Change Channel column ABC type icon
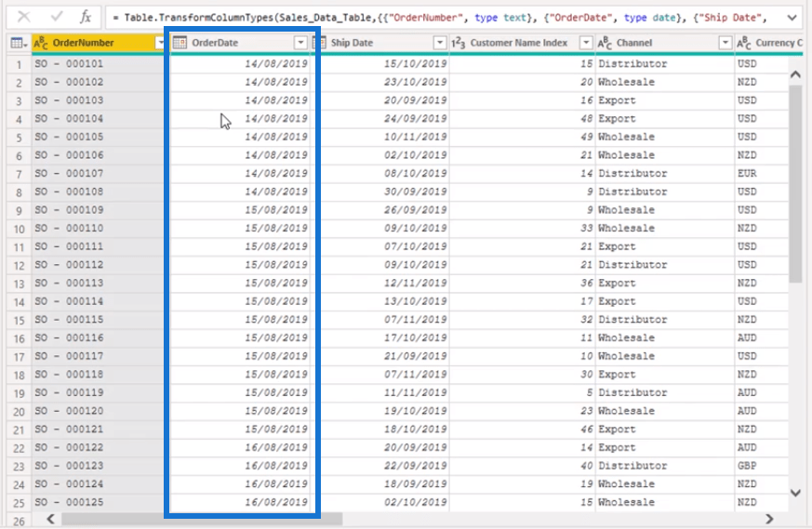The image size is (812, 529). (605, 43)
